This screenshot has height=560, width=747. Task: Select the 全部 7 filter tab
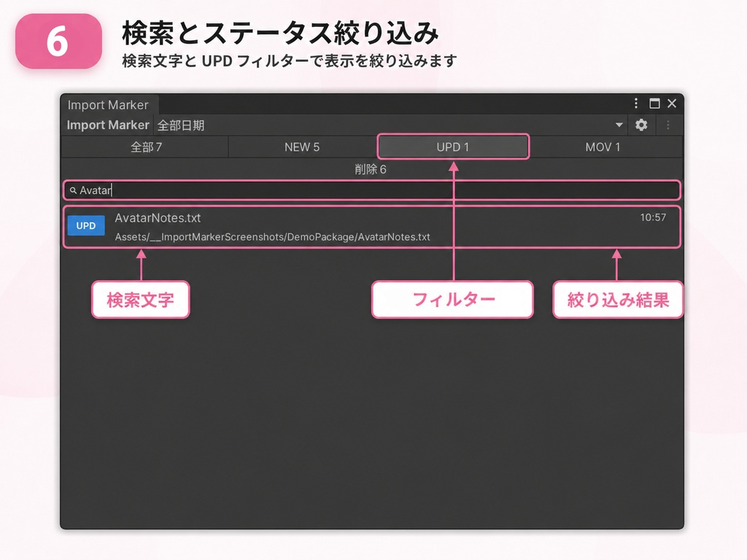(145, 147)
